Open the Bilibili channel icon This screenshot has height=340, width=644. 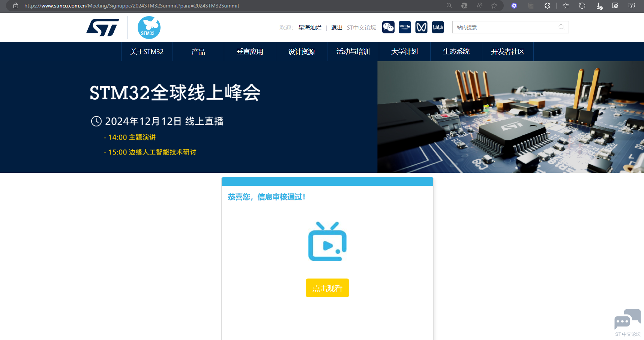click(x=438, y=27)
